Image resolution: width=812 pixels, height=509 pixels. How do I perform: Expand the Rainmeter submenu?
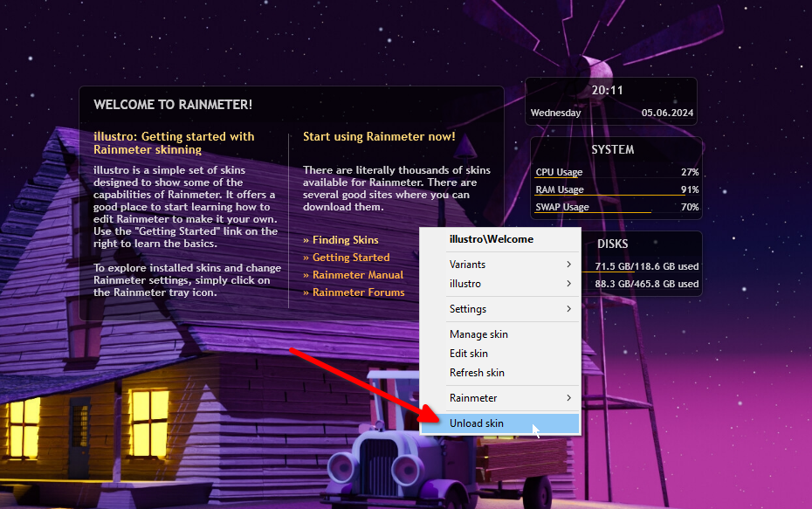pos(500,398)
